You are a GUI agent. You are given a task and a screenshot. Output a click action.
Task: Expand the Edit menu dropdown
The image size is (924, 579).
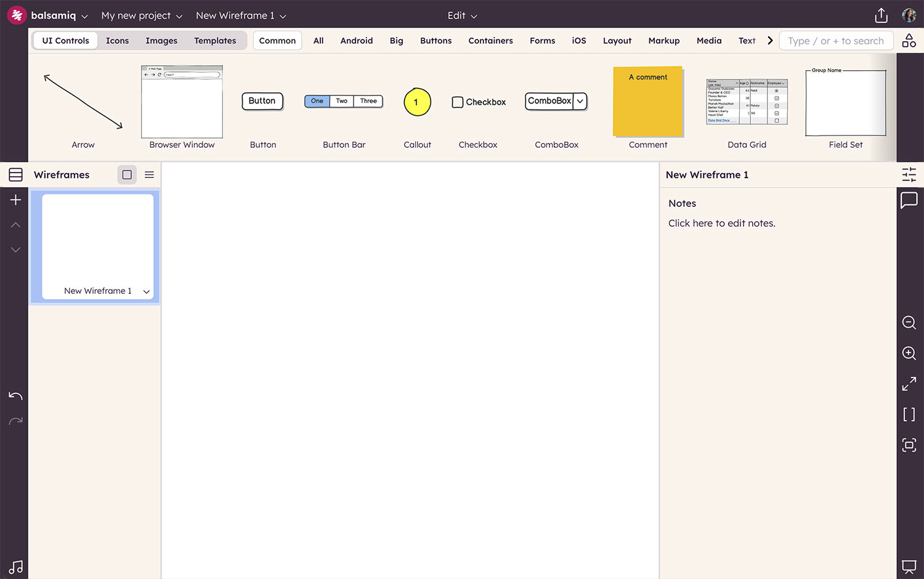point(462,15)
